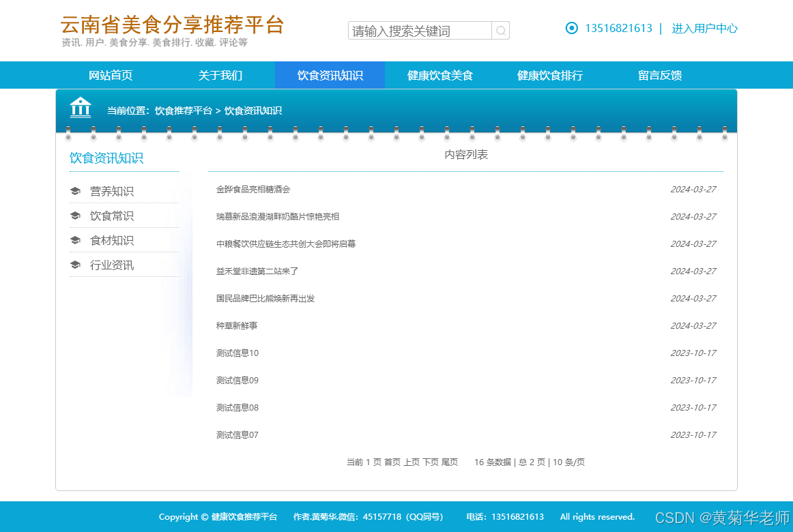Open the 留言反馈 section
793x532 pixels.
[x=659, y=75]
